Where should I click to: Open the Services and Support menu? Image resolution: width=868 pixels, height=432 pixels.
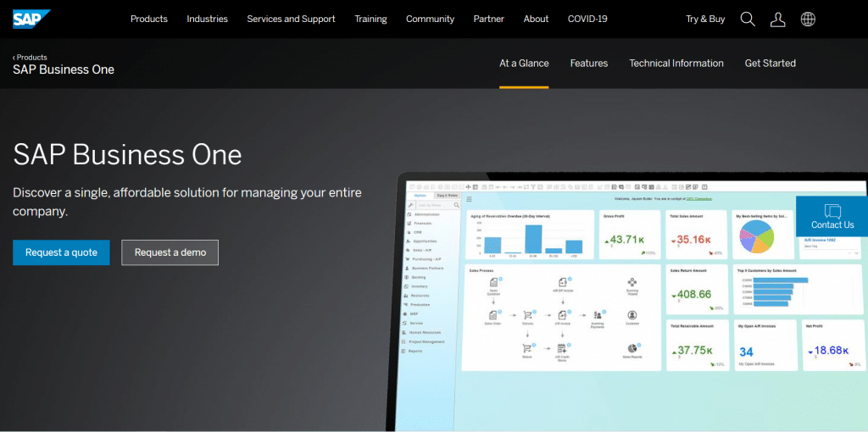pos(292,19)
